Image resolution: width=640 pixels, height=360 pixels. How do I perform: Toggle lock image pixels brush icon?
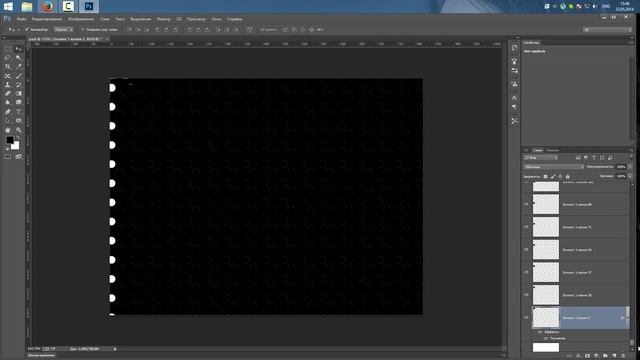(x=553, y=176)
